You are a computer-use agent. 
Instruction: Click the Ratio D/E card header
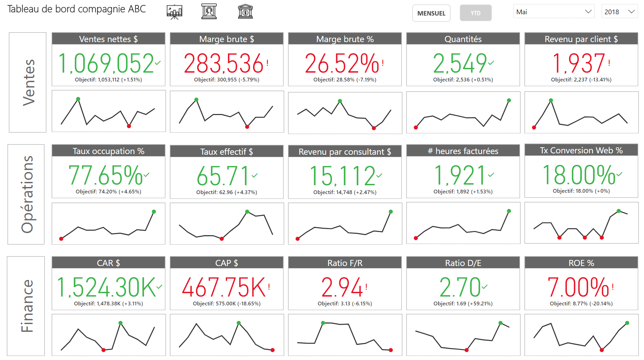pyautogui.click(x=463, y=263)
